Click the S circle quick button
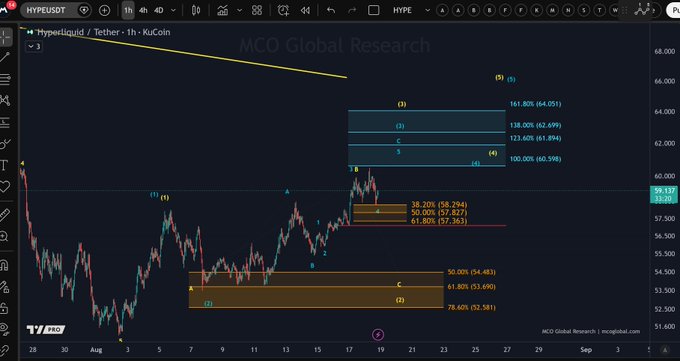The image size is (680, 361). [x=584, y=10]
